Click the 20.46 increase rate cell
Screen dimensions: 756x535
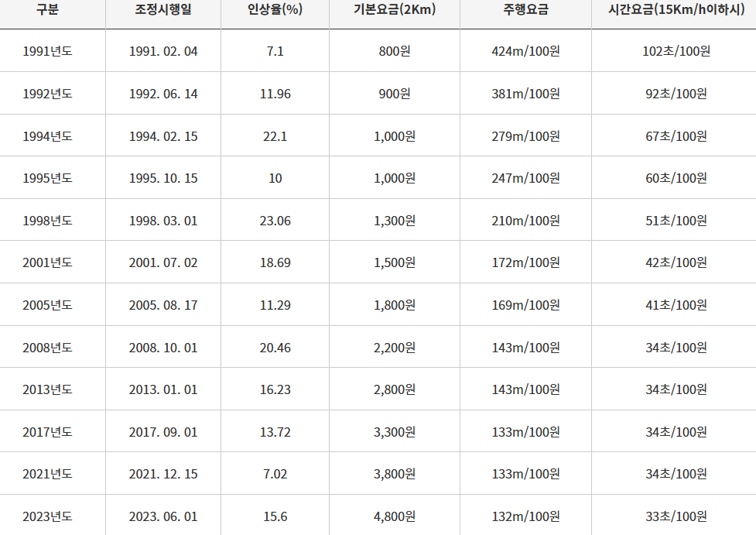coord(275,348)
